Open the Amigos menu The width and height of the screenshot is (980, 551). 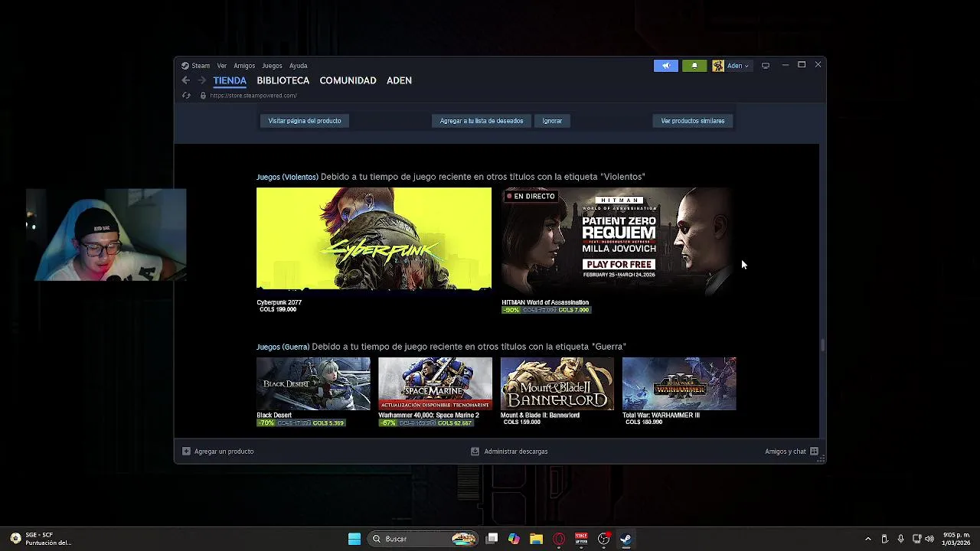click(x=244, y=66)
